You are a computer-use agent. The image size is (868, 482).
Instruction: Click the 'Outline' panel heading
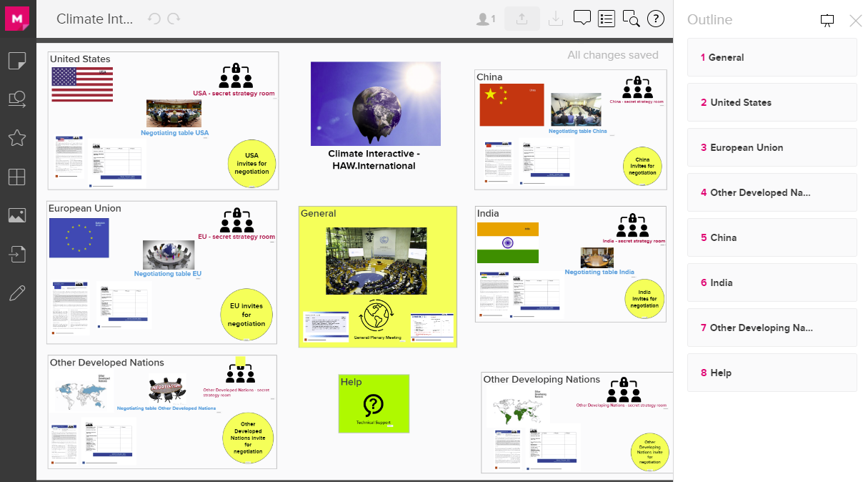(709, 20)
